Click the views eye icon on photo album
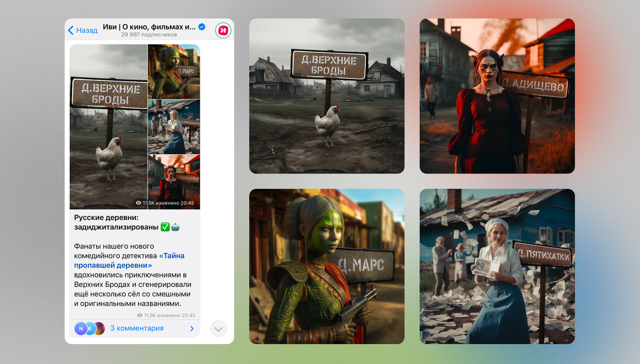The height and width of the screenshot is (364, 640). tap(138, 203)
